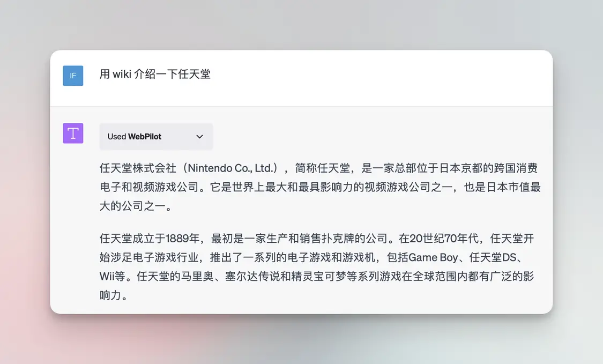Click the blue IF user avatar
603x364 pixels.
[73, 76]
